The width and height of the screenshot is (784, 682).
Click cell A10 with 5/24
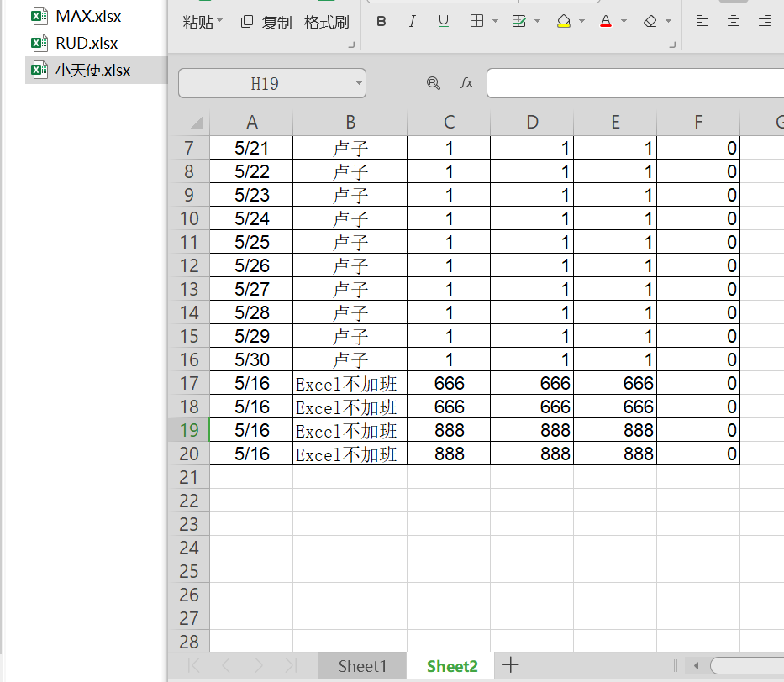point(251,218)
